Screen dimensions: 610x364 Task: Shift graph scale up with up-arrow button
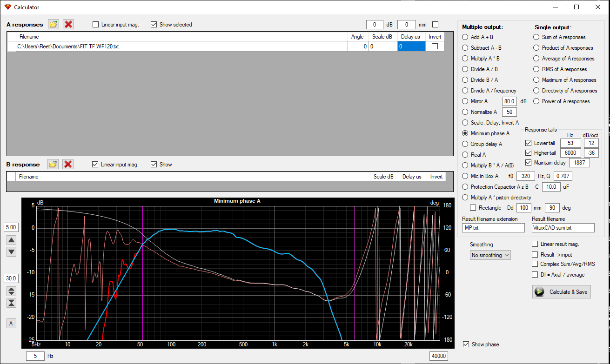click(x=12, y=240)
